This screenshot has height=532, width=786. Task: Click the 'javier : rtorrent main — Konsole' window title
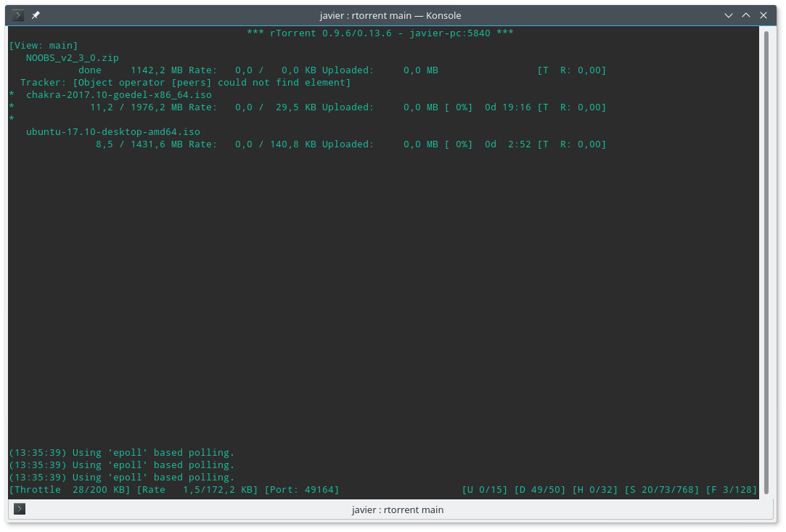pyautogui.click(x=390, y=15)
